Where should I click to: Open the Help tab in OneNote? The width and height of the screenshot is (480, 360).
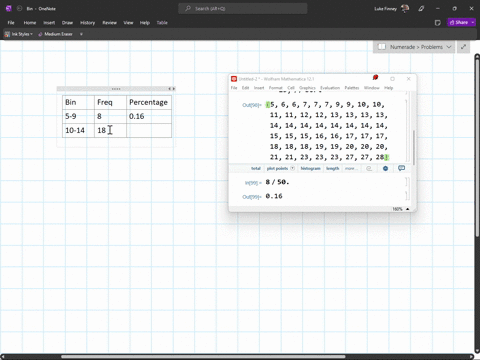tap(145, 23)
